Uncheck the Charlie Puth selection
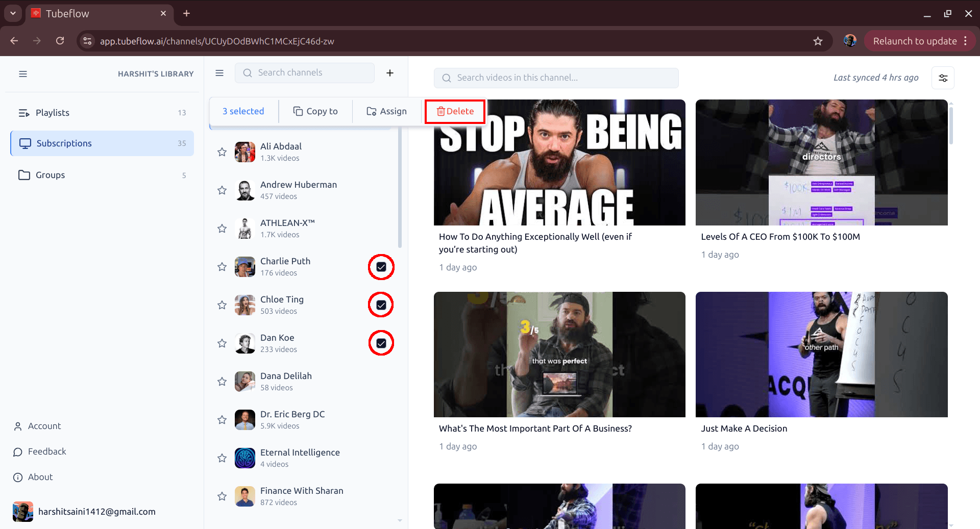980x529 pixels. pyautogui.click(x=381, y=266)
